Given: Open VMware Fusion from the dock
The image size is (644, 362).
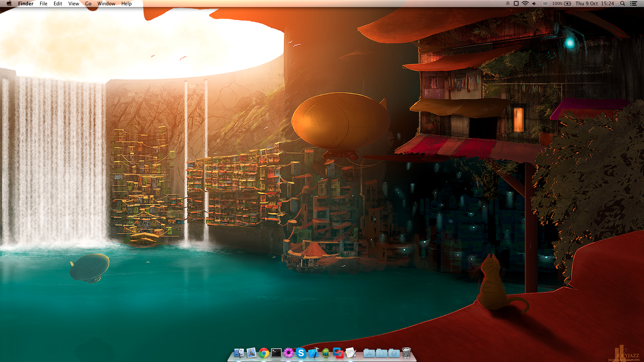Looking at the screenshot, I should click(338, 353).
